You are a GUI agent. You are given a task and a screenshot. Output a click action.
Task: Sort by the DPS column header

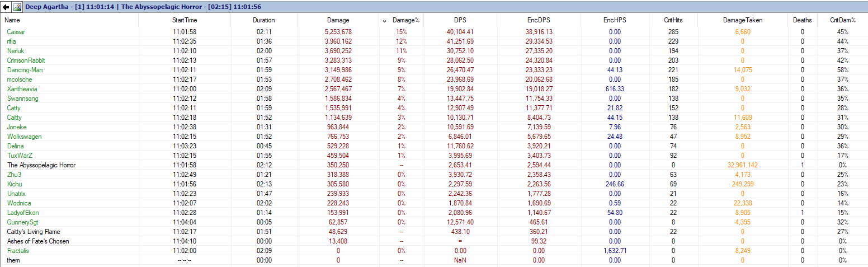pos(460,20)
